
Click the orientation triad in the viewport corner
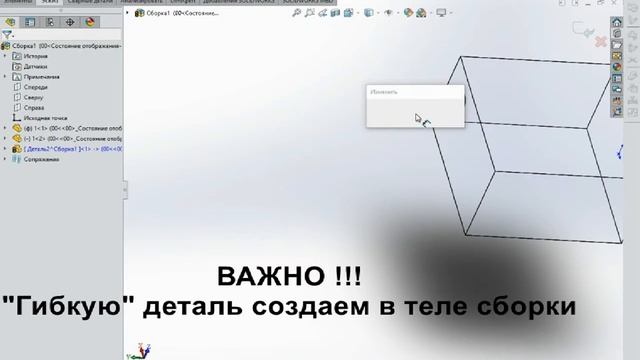(x=139, y=351)
